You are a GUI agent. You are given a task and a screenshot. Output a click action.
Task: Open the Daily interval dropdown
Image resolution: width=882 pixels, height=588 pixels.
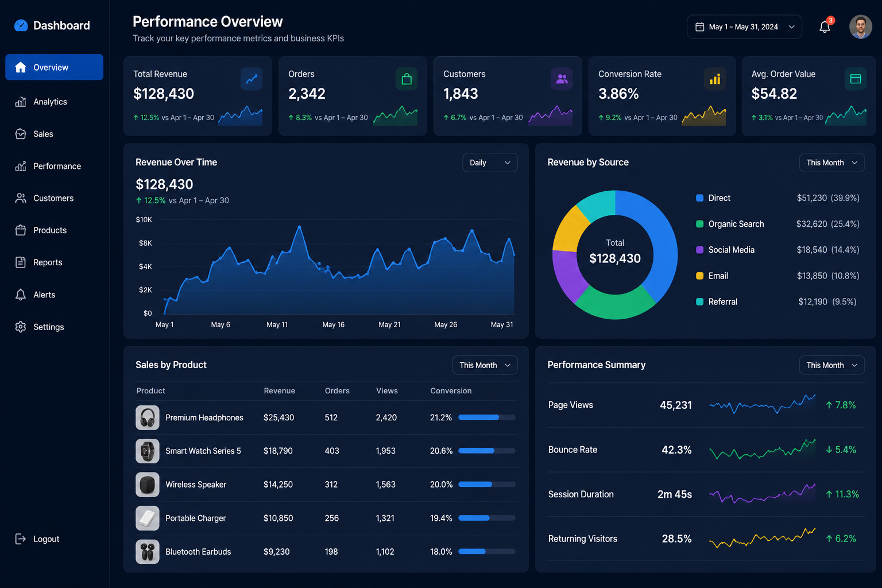[490, 163]
